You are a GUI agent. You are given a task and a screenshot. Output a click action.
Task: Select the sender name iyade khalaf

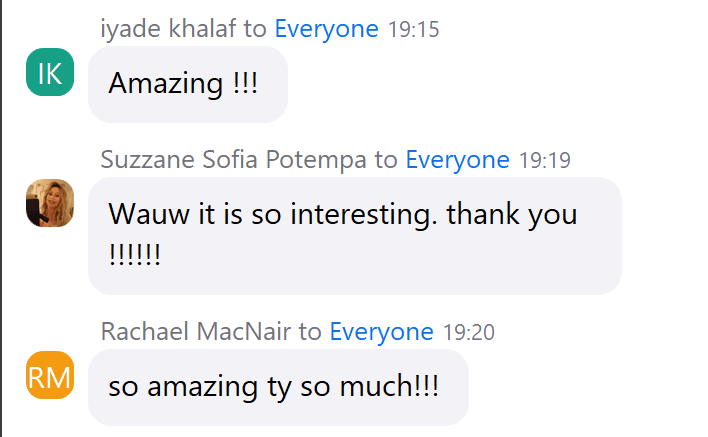point(172,29)
